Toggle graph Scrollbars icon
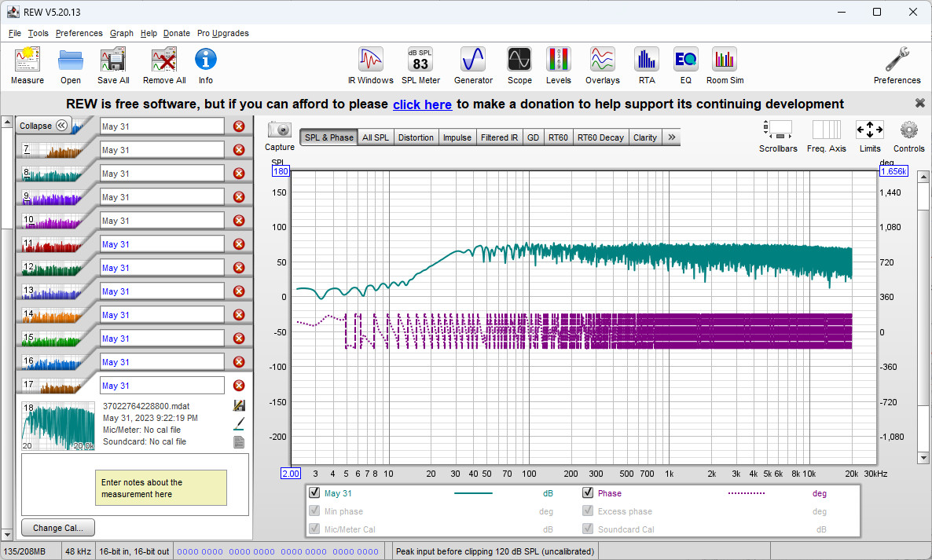This screenshot has height=560, width=932. (777, 130)
